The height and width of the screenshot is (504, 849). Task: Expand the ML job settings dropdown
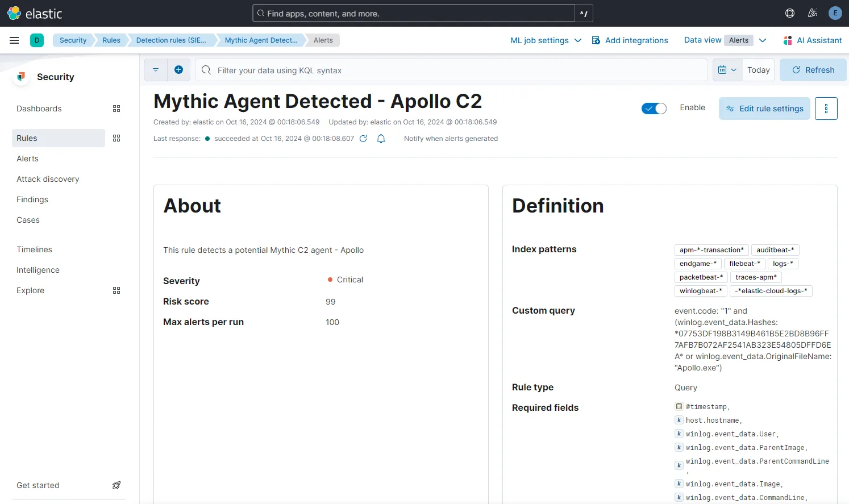(x=544, y=40)
